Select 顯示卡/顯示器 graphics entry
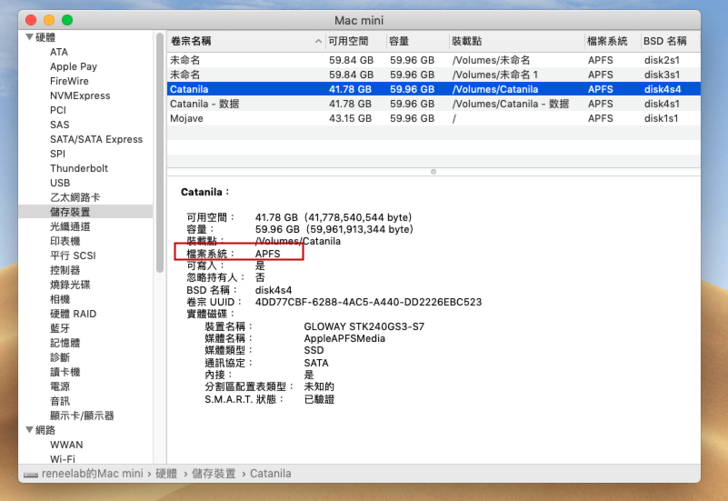 [82, 416]
